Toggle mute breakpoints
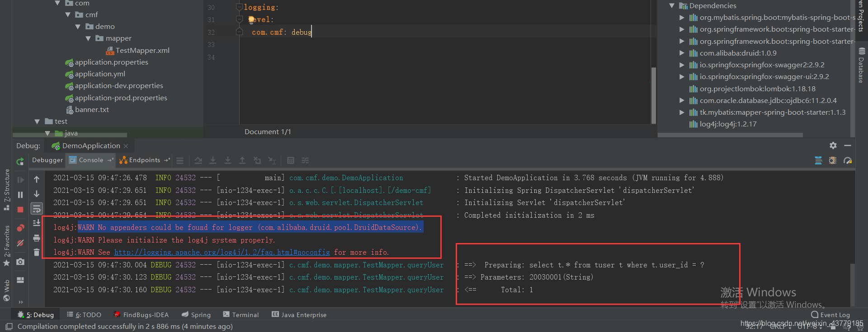The image size is (868, 332). click(20, 243)
